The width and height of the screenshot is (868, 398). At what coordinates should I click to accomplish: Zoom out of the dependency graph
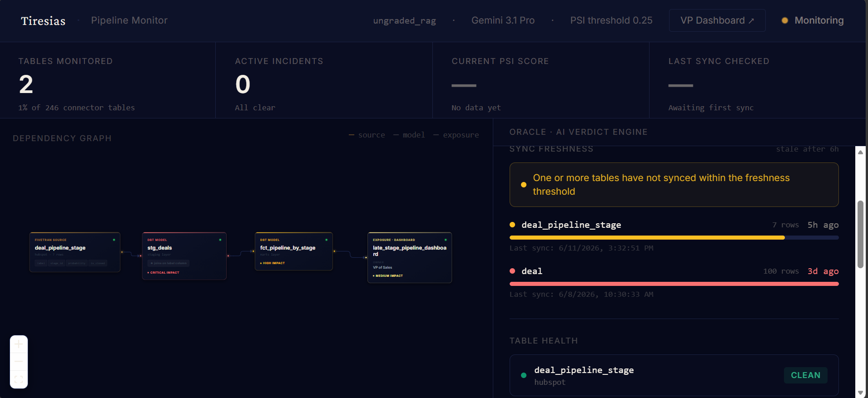point(19,362)
